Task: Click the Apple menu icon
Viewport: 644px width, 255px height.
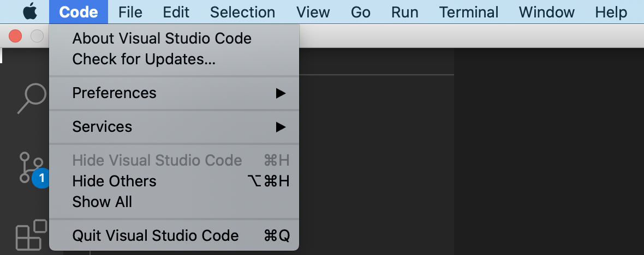Action: click(30, 12)
